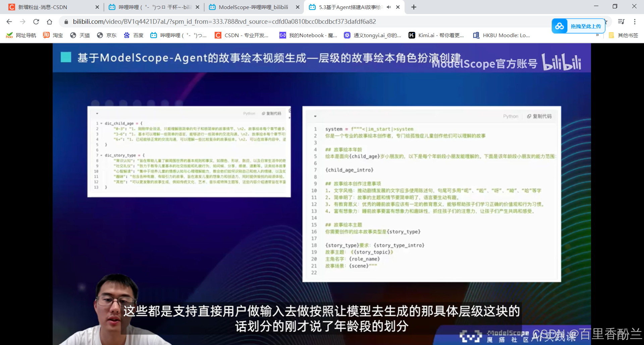Click the Baidu cloud upload icon
The width and height of the screenshot is (644, 345).
tap(559, 26)
